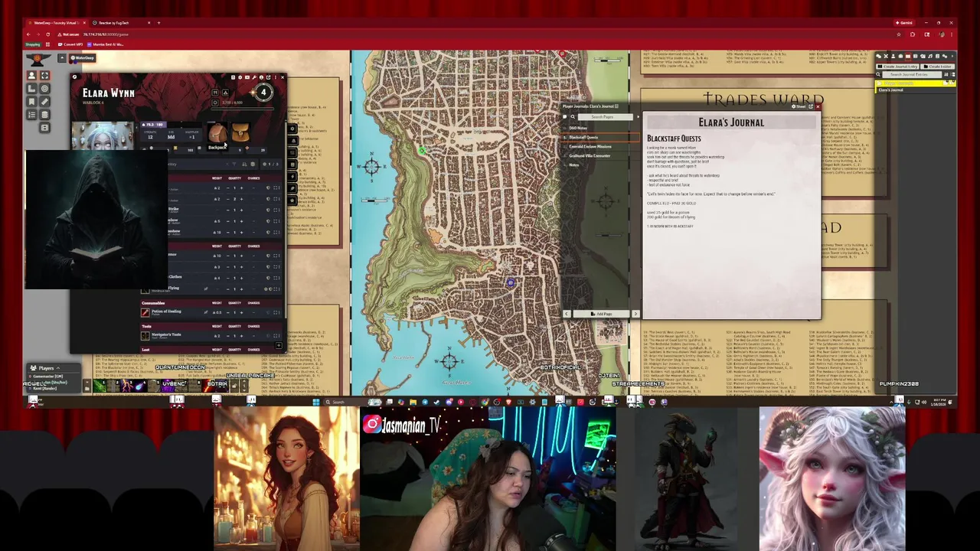Toggle the journal Sheet configuration button
The width and height of the screenshot is (980, 551).
pyautogui.click(x=799, y=106)
